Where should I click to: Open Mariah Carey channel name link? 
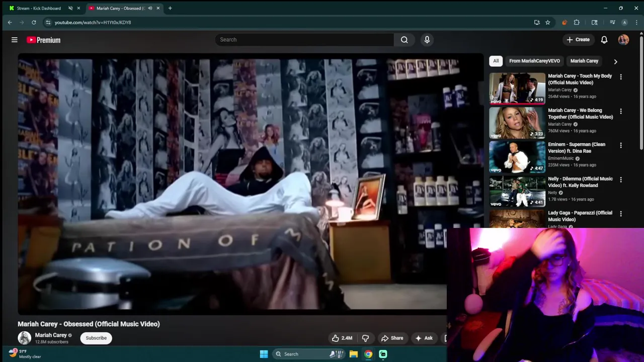click(x=51, y=335)
